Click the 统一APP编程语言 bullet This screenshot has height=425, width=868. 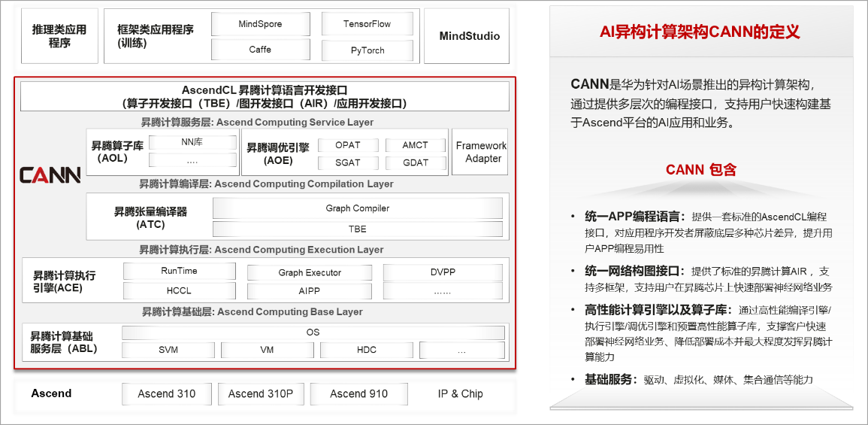point(709,232)
